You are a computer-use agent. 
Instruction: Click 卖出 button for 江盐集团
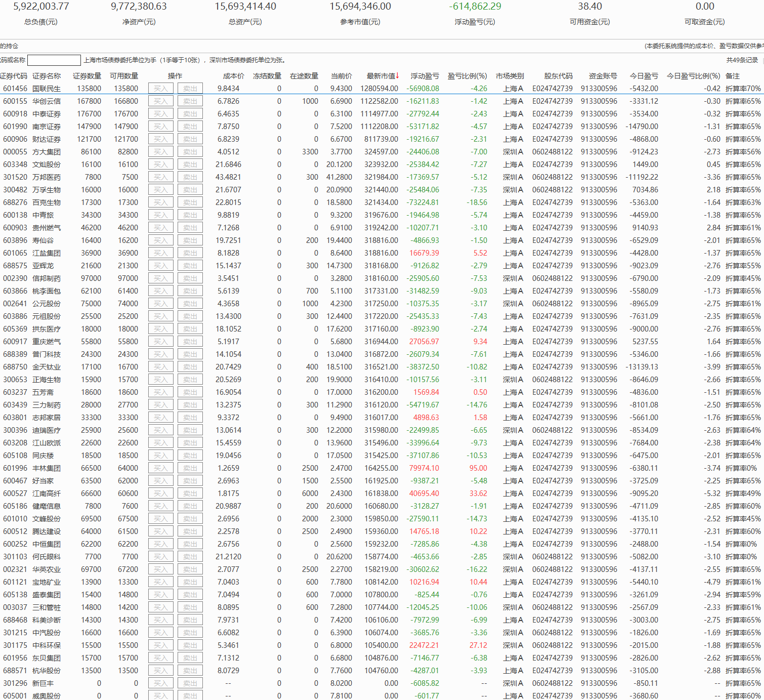(x=190, y=253)
